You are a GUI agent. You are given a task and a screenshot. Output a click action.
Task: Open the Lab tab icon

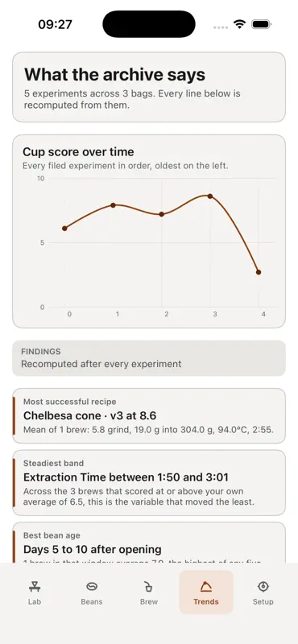pyautogui.click(x=35, y=587)
